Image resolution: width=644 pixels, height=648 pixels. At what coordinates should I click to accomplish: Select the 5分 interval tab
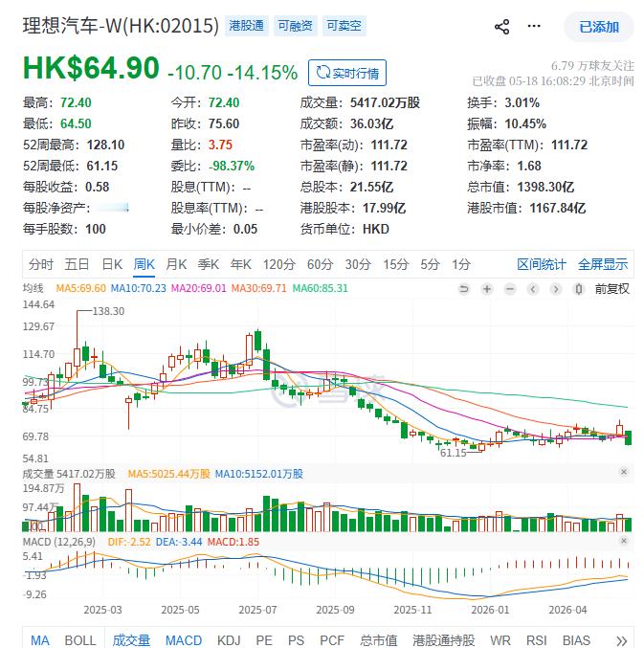[430, 264]
